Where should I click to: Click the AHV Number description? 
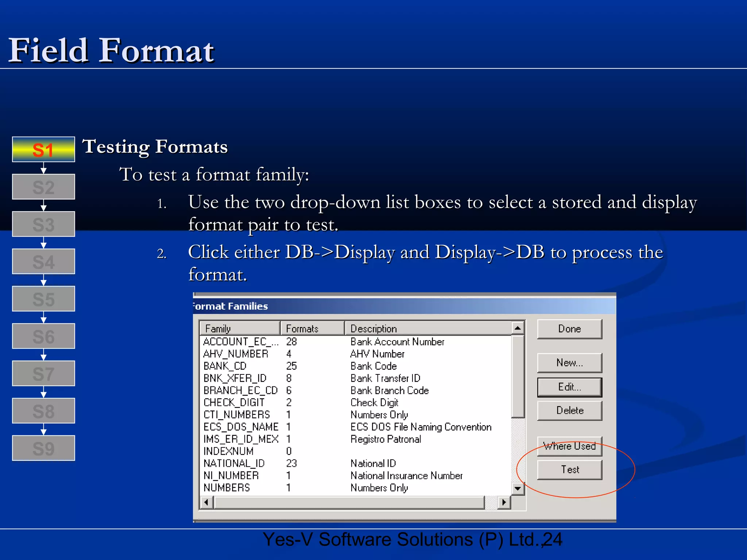click(377, 354)
